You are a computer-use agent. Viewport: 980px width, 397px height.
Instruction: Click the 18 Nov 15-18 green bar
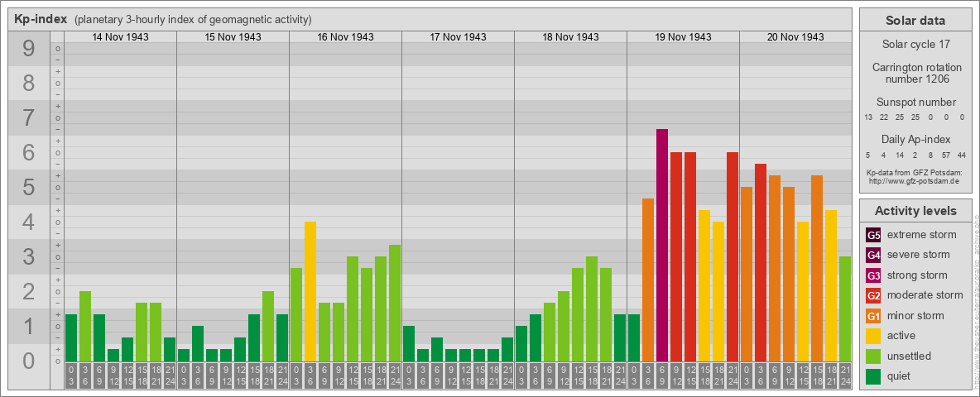[x=592, y=309]
